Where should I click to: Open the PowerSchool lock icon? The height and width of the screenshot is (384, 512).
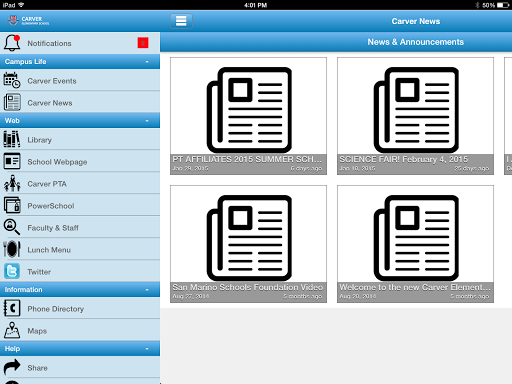click(x=12, y=205)
